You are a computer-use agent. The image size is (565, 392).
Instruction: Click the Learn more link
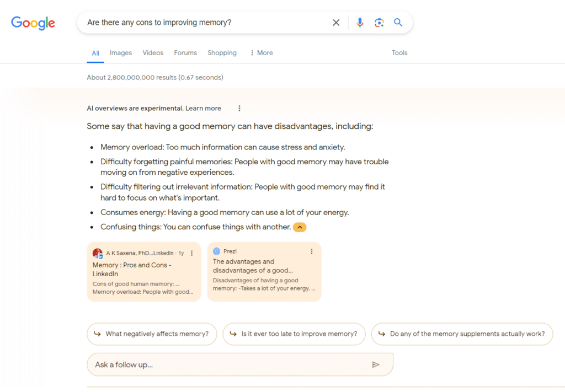click(x=203, y=109)
